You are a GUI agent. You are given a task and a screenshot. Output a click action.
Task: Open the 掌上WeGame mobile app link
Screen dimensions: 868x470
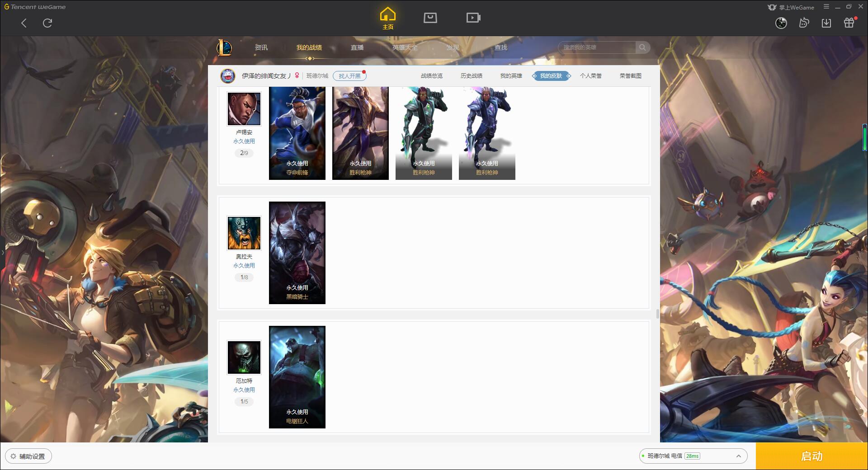tap(791, 7)
